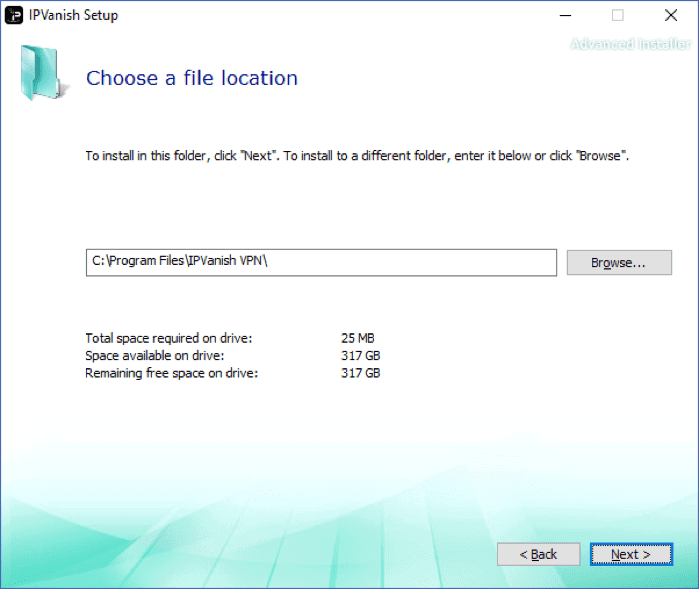699x589 pixels.
Task: Click the Advanced Installer watermark text
Action: (630, 44)
